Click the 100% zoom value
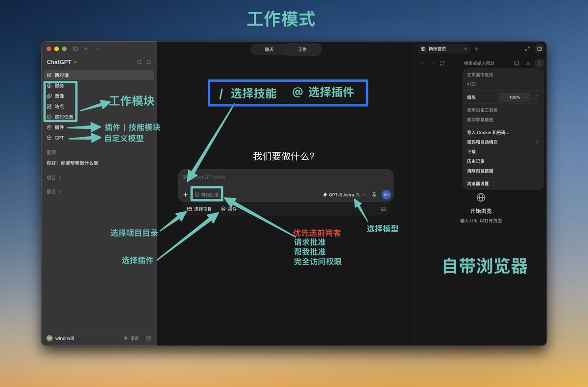 tap(514, 97)
